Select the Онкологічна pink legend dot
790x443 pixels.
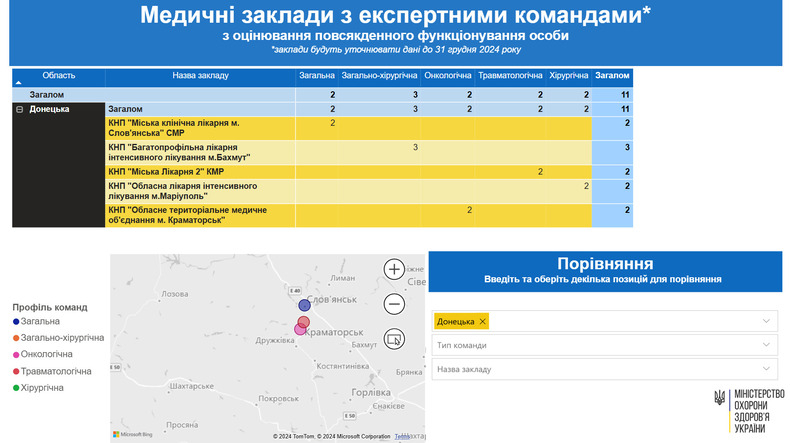click(x=16, y=355)
